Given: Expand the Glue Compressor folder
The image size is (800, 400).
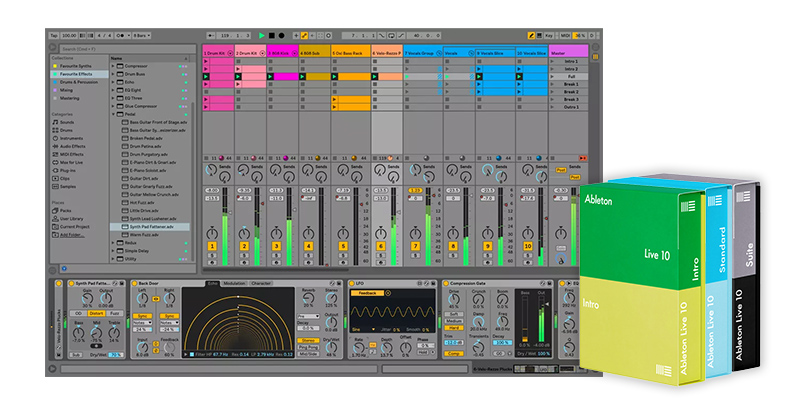Looking at the screenshot, I should pos(113,106).
